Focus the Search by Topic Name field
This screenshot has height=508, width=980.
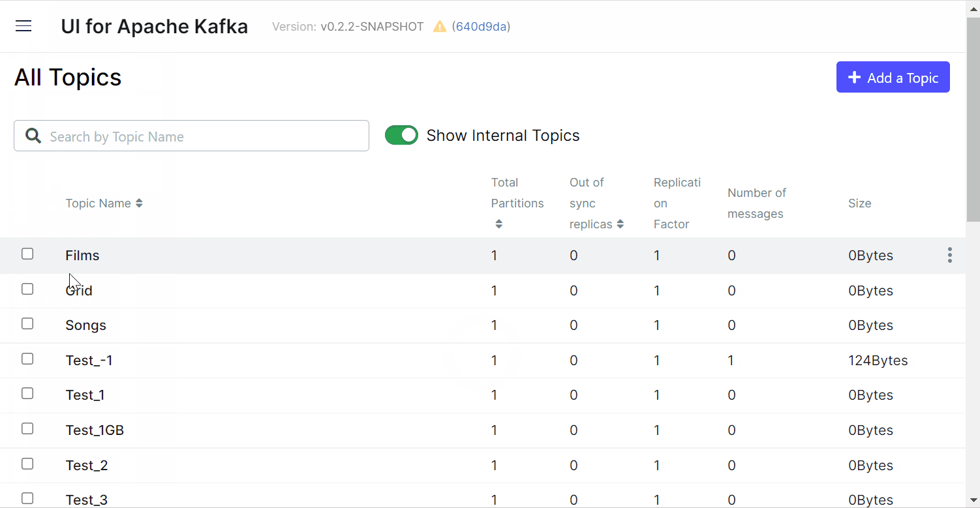[191, 136]
